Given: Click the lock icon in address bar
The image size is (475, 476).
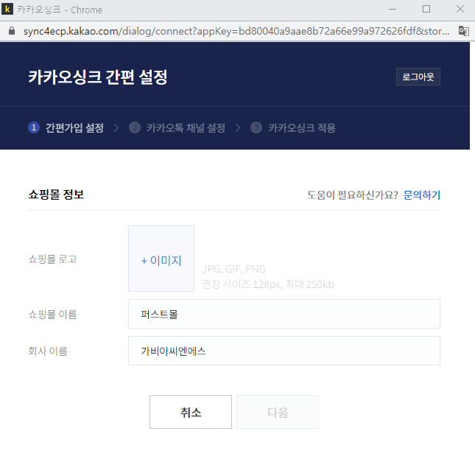Looking at the screenshot, I should pyautogui.click(x=12, y=31).
